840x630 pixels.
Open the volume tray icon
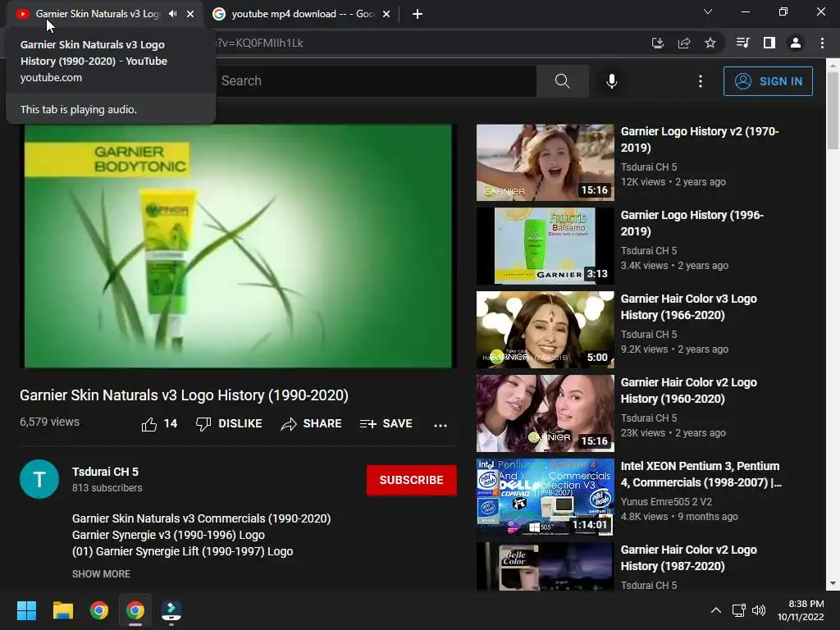(759, 610)
